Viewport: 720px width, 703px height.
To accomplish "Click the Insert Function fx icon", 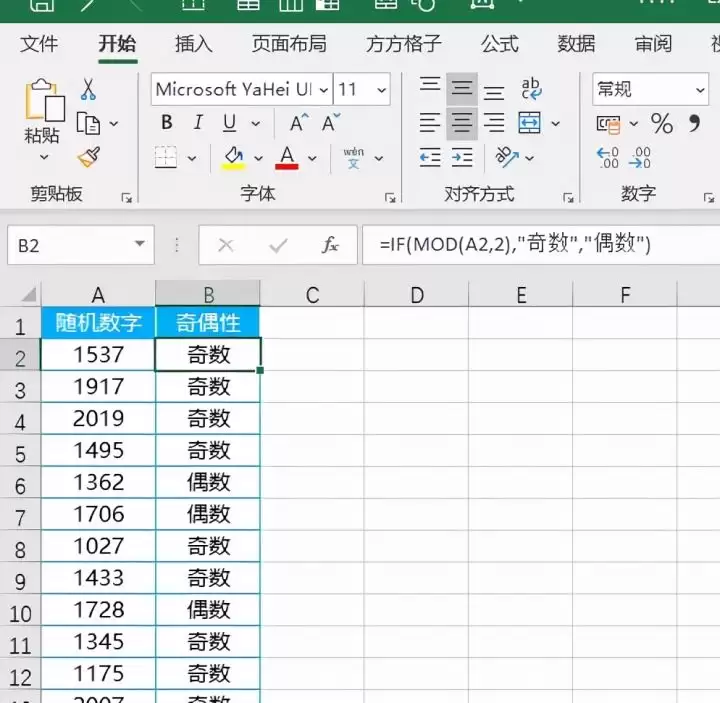I will (x=330, y=245).
